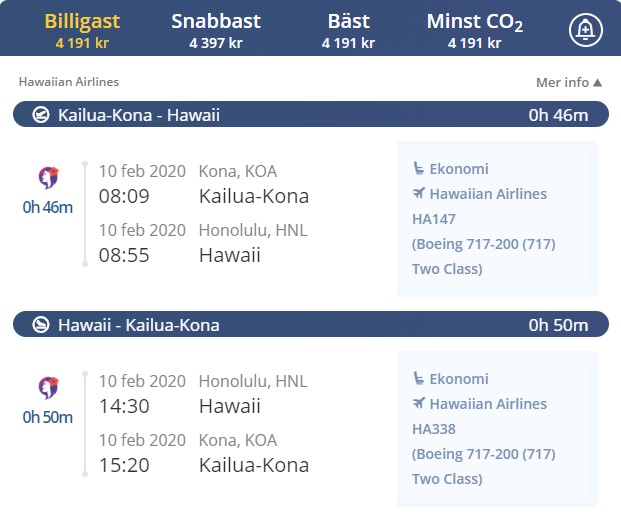Click the seat icon beside outbound Ekonomi
Screen dimensions: 621x514
pos(418,168)
